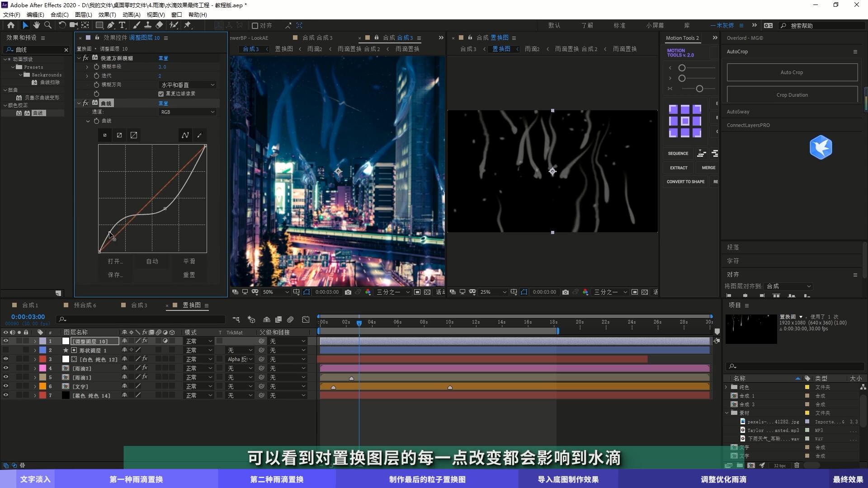Click the 平滑 button under the curve
Screen dimensions: 868x488
[x=189, y=262]
